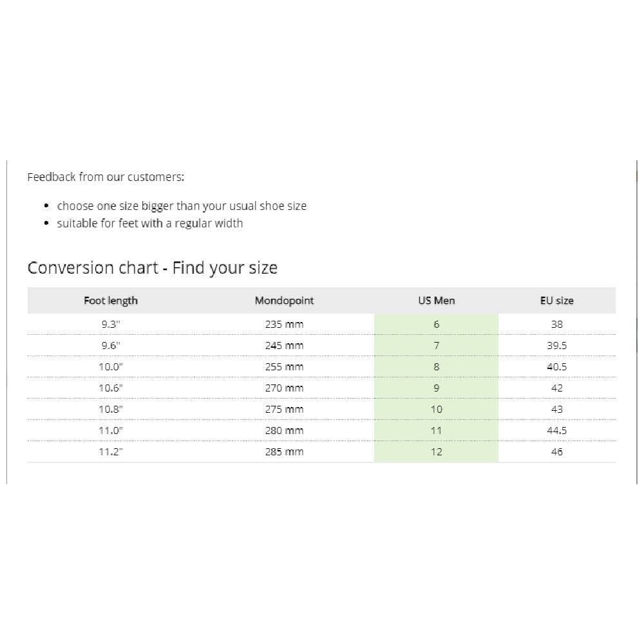Click the Foot length column header
Viewport: 644px width, 644px height.
111,301
